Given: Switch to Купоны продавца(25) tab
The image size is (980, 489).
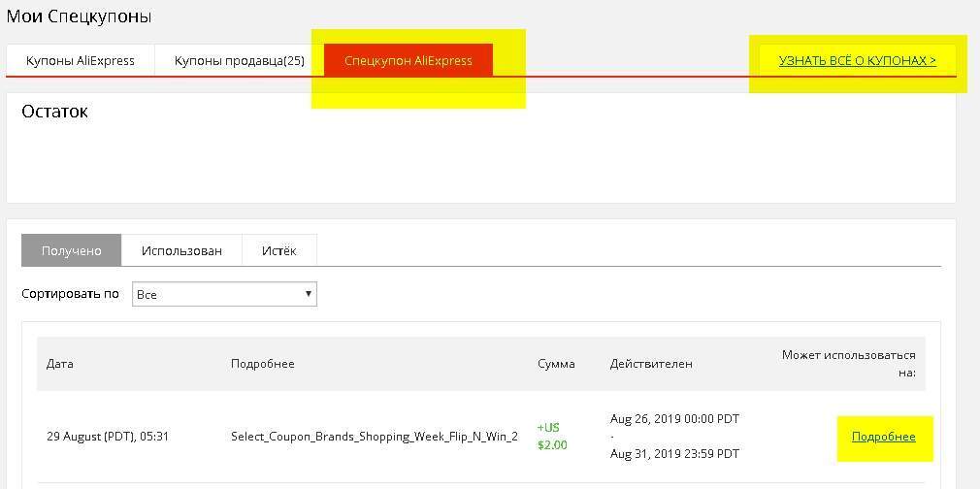Looking at the screenshot, I should click(239, 60).
